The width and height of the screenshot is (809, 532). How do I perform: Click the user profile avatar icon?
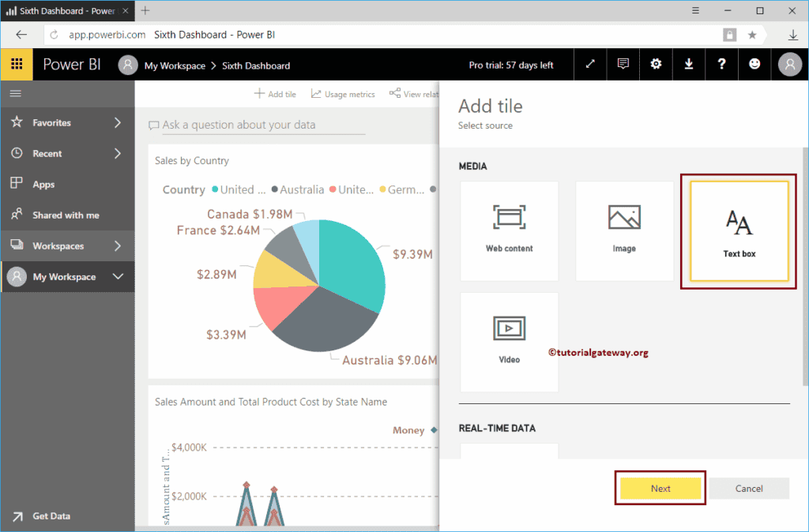[788, 64]
